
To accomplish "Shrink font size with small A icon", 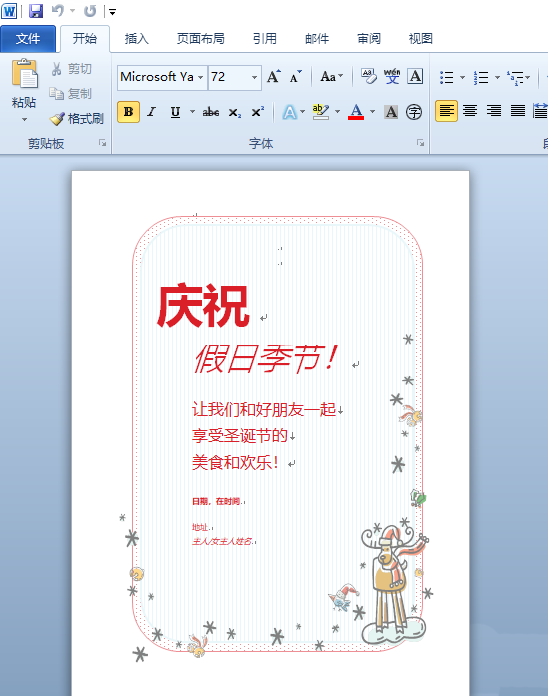I will (x=295, y=77).
